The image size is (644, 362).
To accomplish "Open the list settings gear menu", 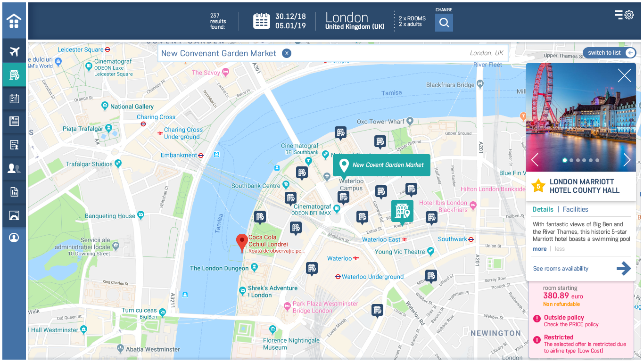I will pyautogui.click(x=624, y=15).
